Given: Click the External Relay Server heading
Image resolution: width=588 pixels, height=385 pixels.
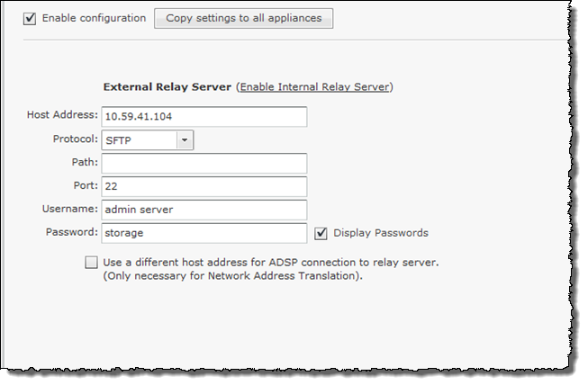Looking at the screenshot, I should 167,87.
